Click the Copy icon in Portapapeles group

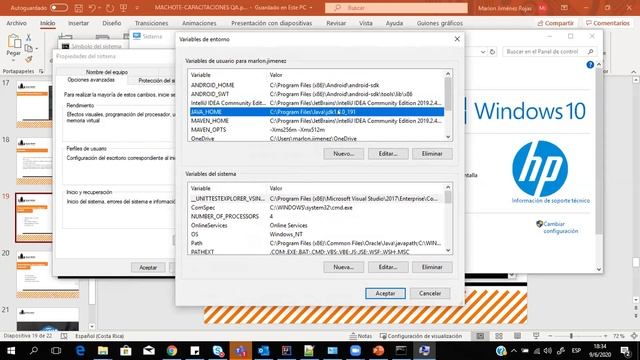[x=29, y=48]
